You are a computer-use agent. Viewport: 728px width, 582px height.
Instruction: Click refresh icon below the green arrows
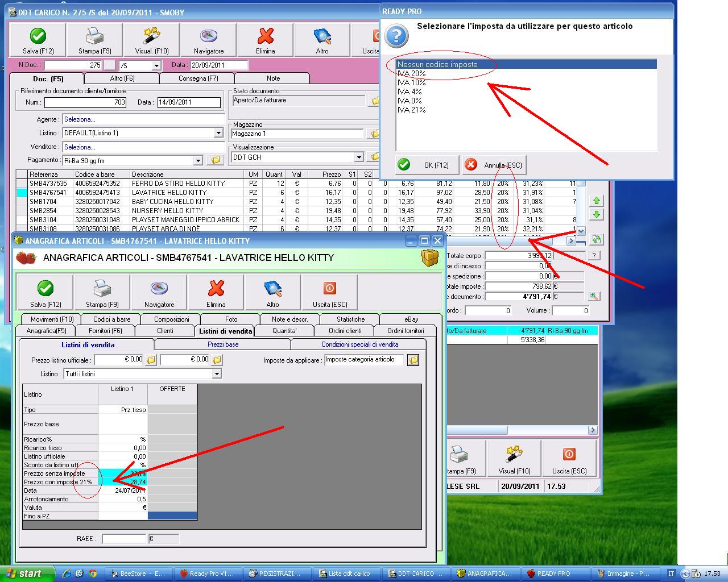pos(596,239)
